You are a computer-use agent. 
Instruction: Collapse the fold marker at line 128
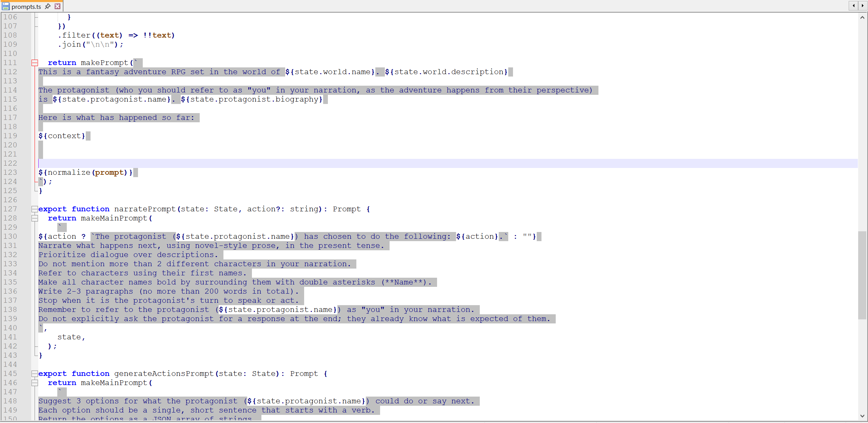[x=35, y=218]
